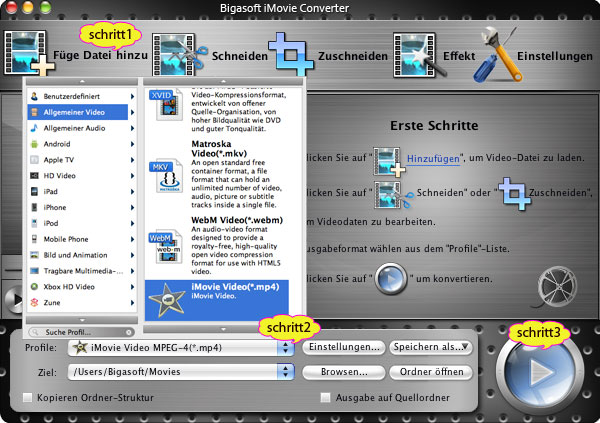Open the Ziel destination path dropdown
The height and width of the screenshot is (423, 600).
[181, 372]
